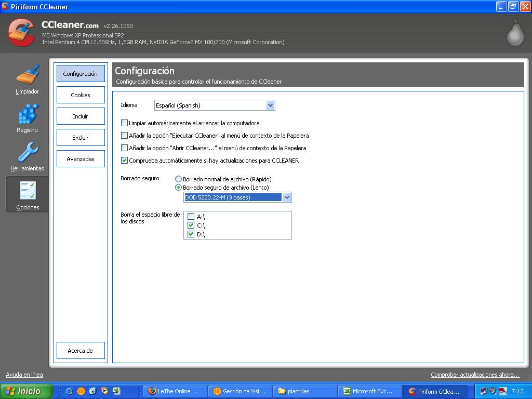This screenshot has height=399, width=532.
Task: Uncheck the C:\ drive checkbox
Action: 191,225
